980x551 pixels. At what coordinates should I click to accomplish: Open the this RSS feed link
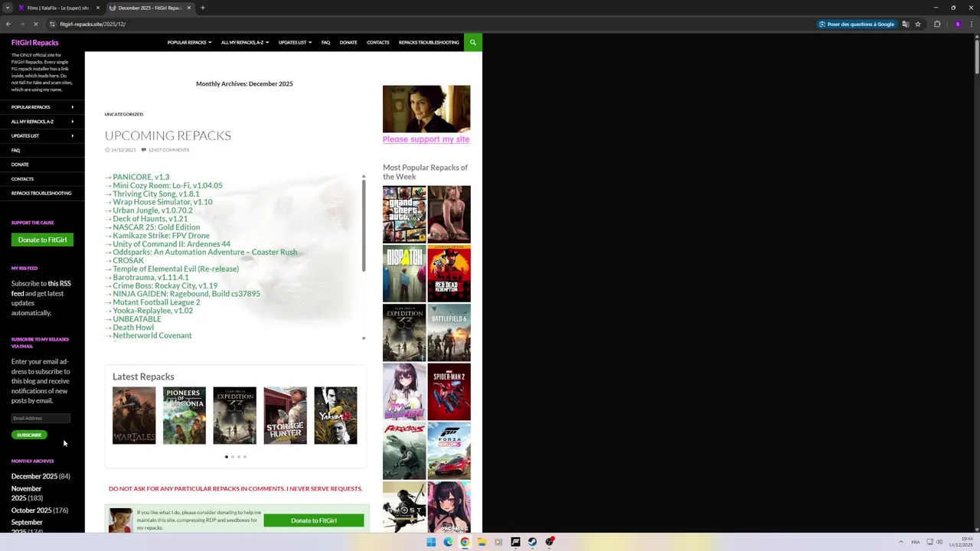(x=41, y=289)
